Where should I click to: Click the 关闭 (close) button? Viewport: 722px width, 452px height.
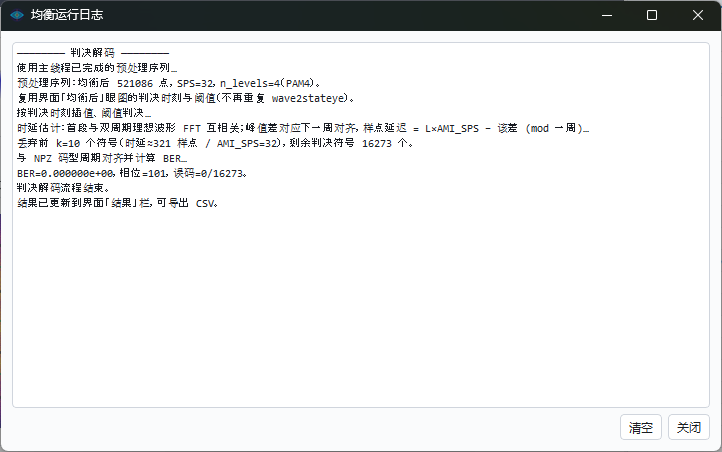pos(688,427)
